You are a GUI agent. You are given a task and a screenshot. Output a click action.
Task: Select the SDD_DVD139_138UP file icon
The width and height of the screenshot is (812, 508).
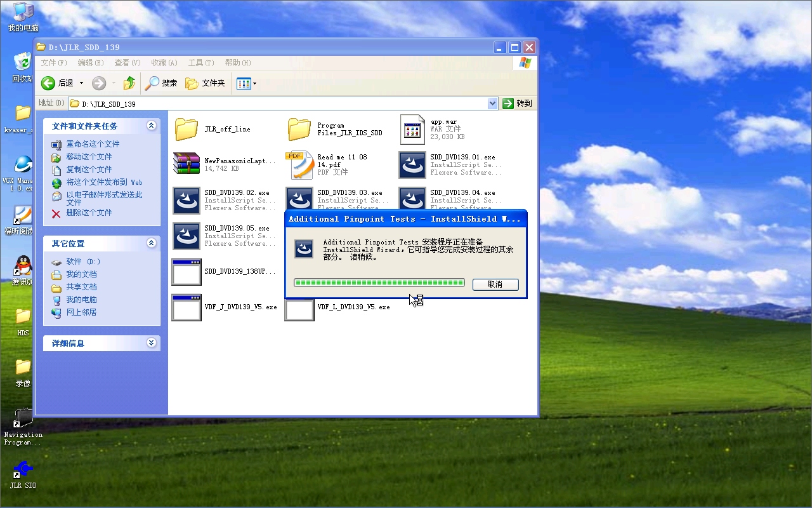(x=187, y=271)
